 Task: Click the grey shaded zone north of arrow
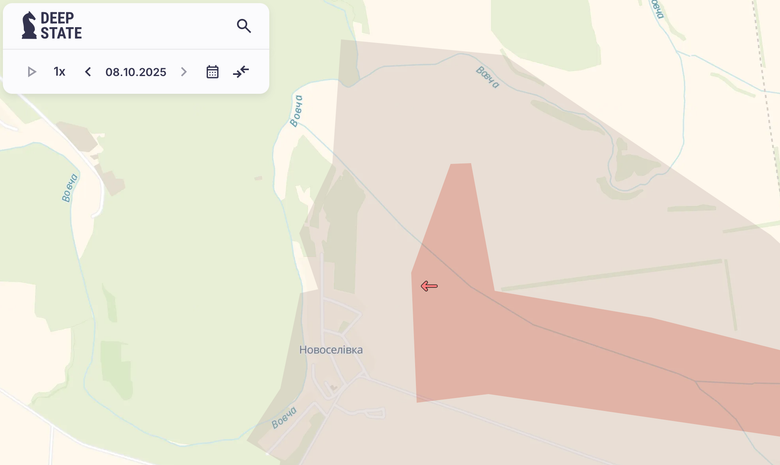pos(497,124)
